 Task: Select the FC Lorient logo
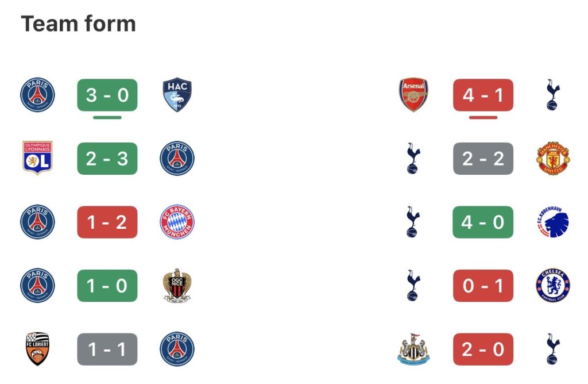click(x=37, y=349)
